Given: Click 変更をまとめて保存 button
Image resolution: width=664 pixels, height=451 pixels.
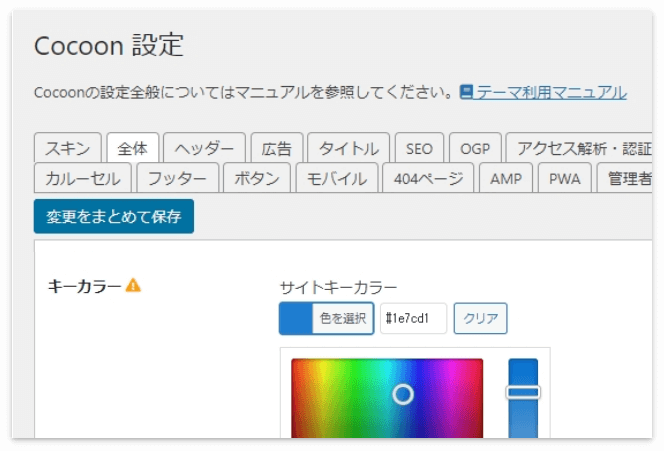Looking at the screenshot, I should (114, 216).
